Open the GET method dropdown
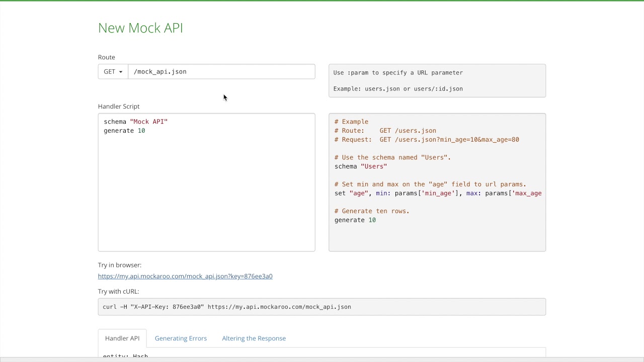The width and height of the screenshot is (644, 362). click(113, 71)
